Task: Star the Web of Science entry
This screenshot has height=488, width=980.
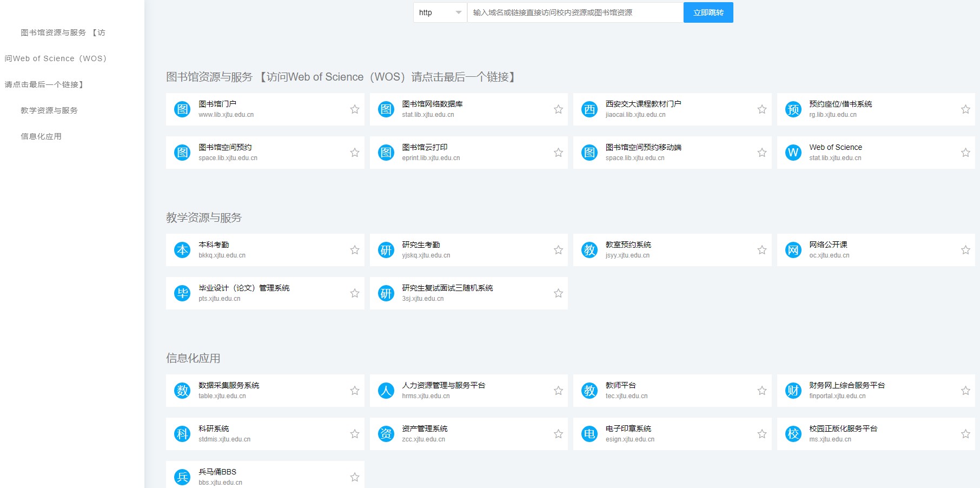Action: point(965,153)
